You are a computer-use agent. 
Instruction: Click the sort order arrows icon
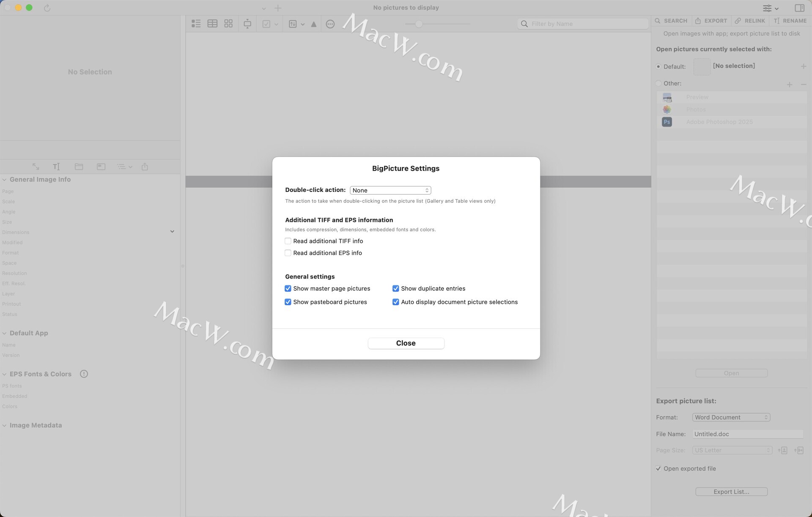click(x=293, y=24)
